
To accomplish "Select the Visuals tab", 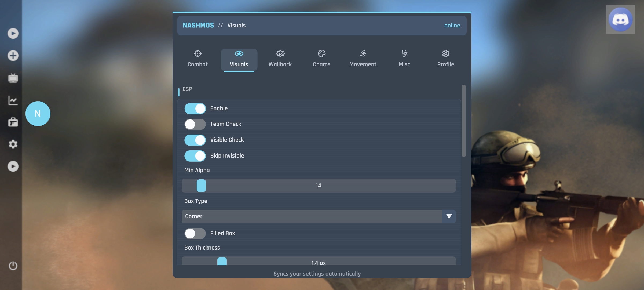I will tap(239, 60).
